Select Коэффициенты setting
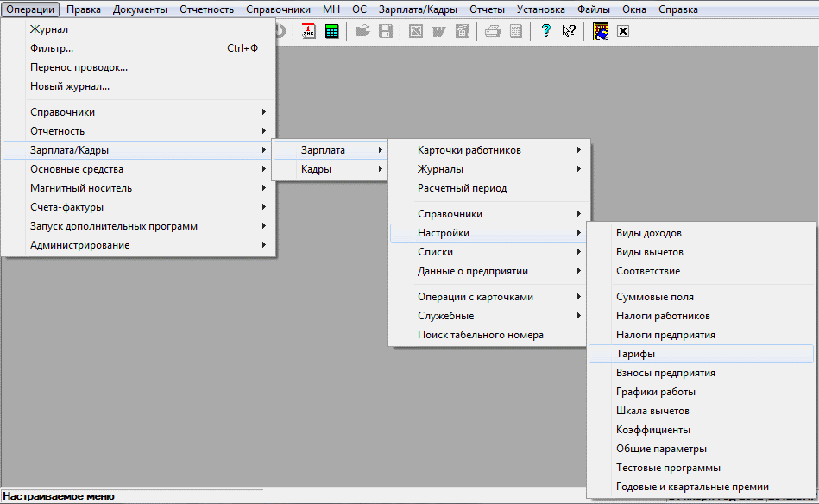The image size is (819, 504). coord(701,430)
